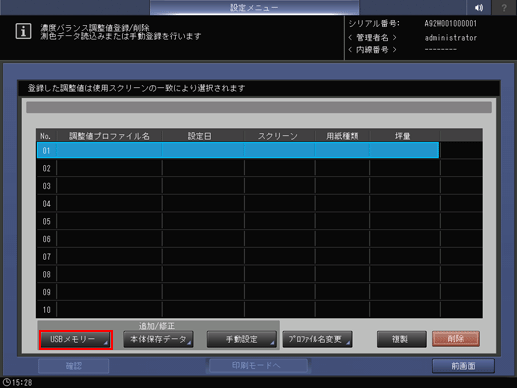Click プロファイル名変更 to rename profile
This screenshot has height=388, width=517.
(317, 340)
